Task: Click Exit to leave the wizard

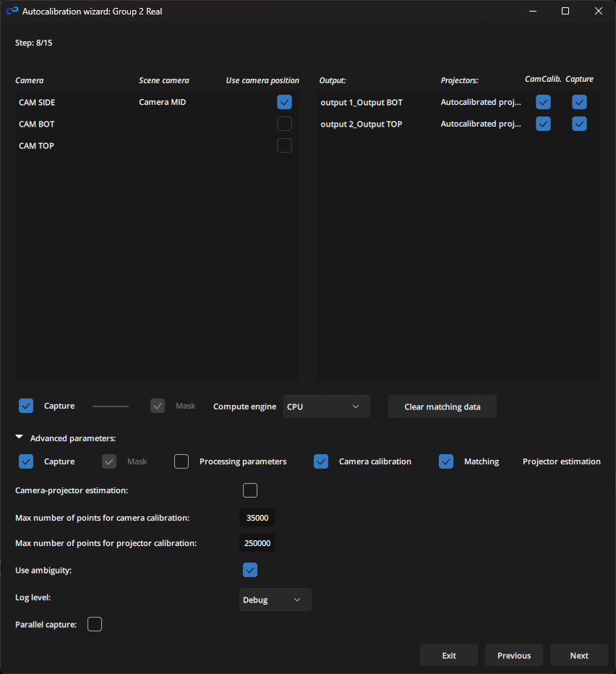Action: tap(448, 655)
